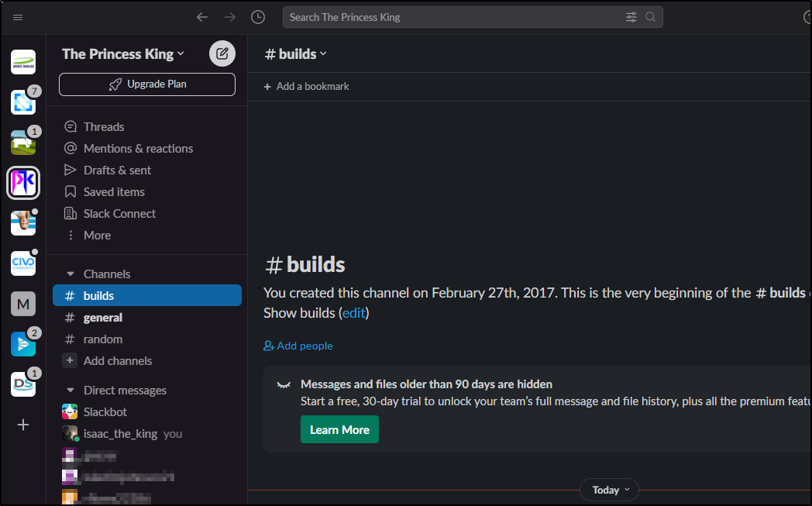This screenshot has height=506, width=812.
Task: Click the Upgrade Plan button
Action: click(147, 84)
